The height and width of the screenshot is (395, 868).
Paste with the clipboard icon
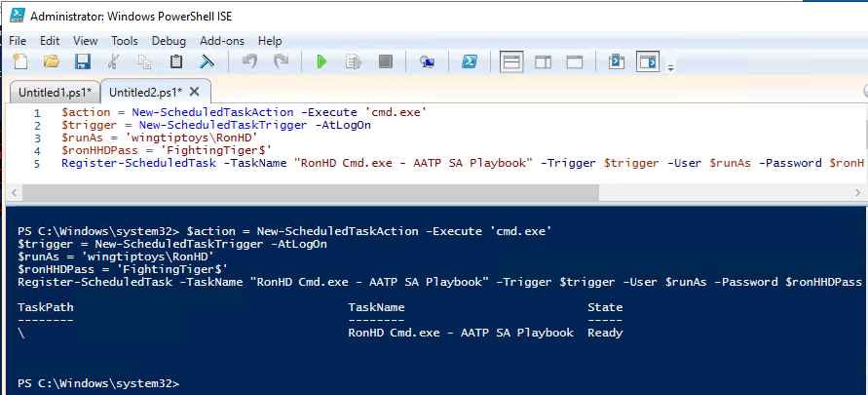click(x=176, y=61)
